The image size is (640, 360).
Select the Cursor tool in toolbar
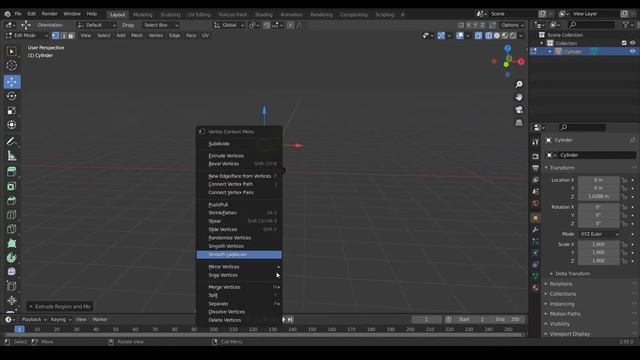pyautogui.click(x=12, y=65)
